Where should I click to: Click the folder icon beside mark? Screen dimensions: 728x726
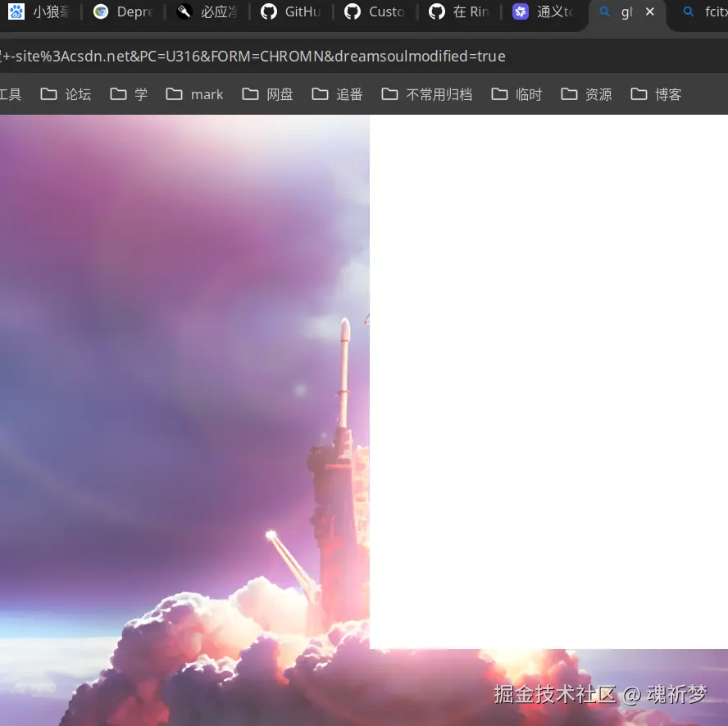[174, 94]
